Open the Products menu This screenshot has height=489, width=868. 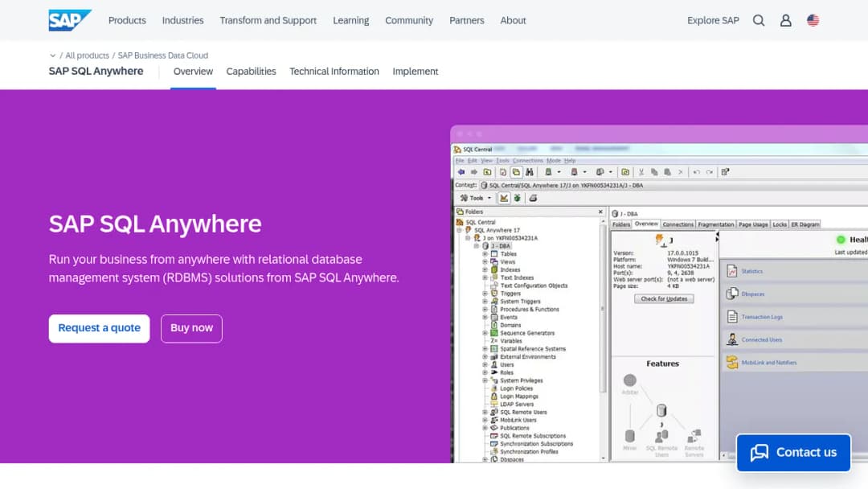pos(127,20)
